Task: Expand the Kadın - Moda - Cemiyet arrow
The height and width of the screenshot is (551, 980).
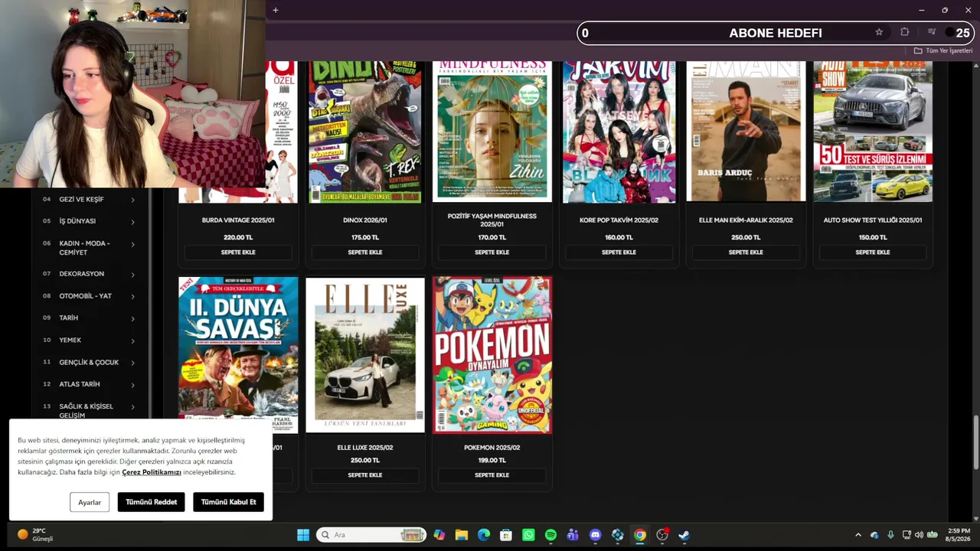Action: (132, 244)
